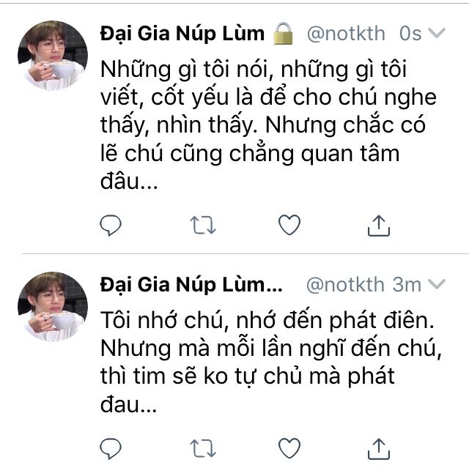
Task: Tap the 0s timestamp
Action: tap(410, 34)
